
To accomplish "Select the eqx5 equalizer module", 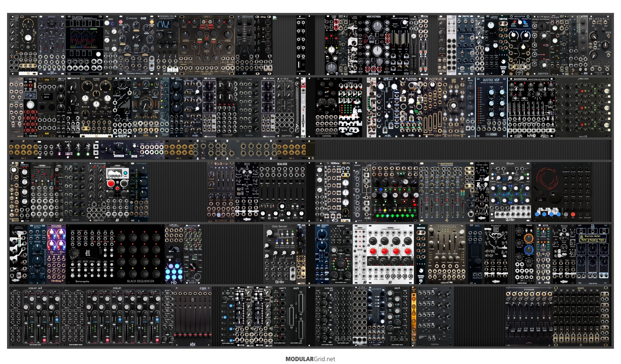I will [397, 317].
